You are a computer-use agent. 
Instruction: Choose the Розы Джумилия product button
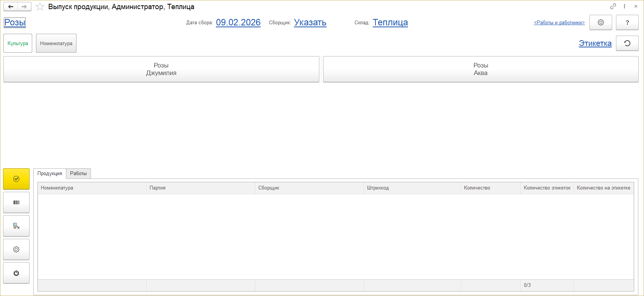click(x=161, y=69)
